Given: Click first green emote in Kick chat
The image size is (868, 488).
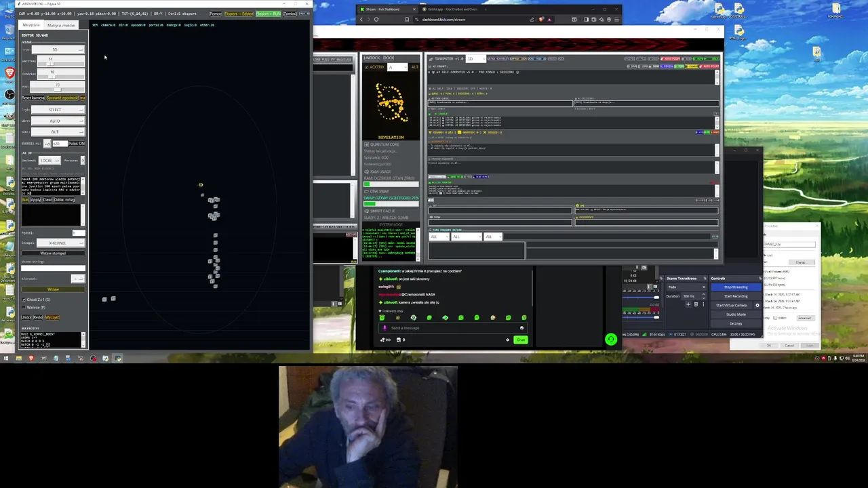Looking at the screenshot, I should coord(382,317).
